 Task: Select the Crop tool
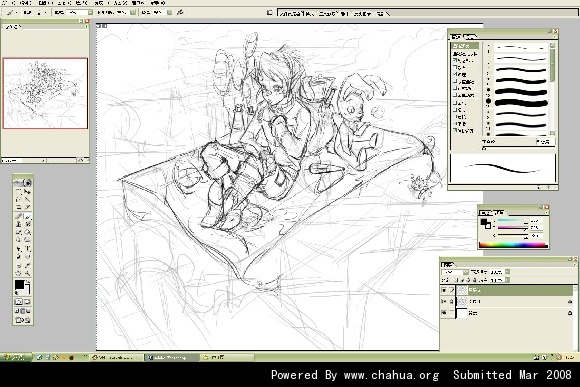(18, 207)
